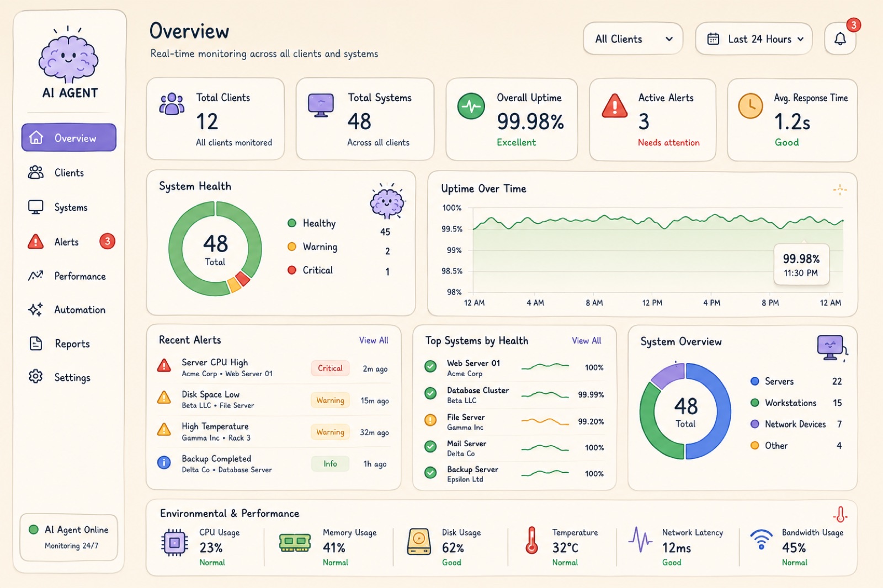The image size is (883, 588).
Task: Open Performance in the sidebar
Action: tap(69, 276)
